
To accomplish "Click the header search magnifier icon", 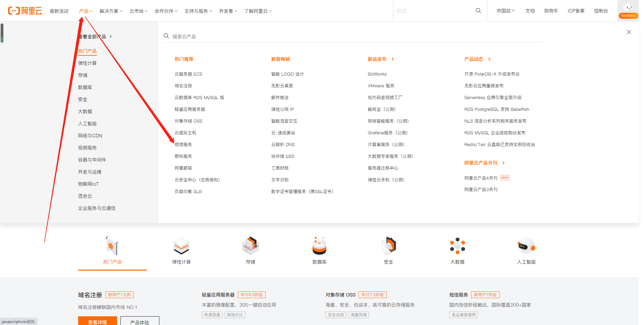I will pos(478,11).
